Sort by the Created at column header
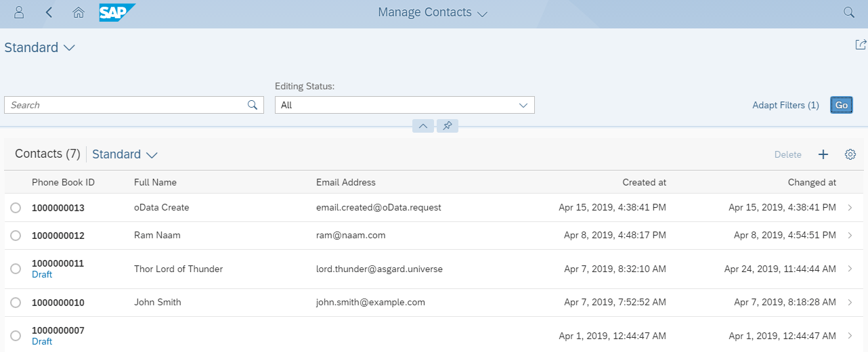The image size is (868, 352). (644, 182)
